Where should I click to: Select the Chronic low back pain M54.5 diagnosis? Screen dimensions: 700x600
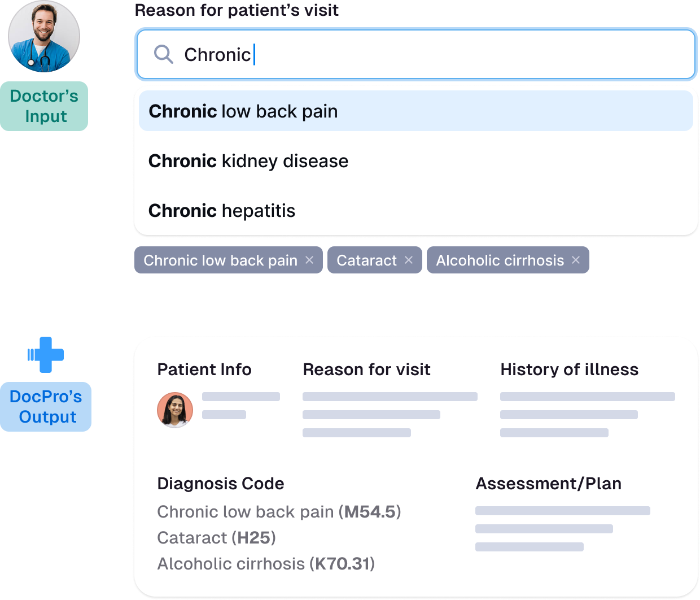point(279,512)
